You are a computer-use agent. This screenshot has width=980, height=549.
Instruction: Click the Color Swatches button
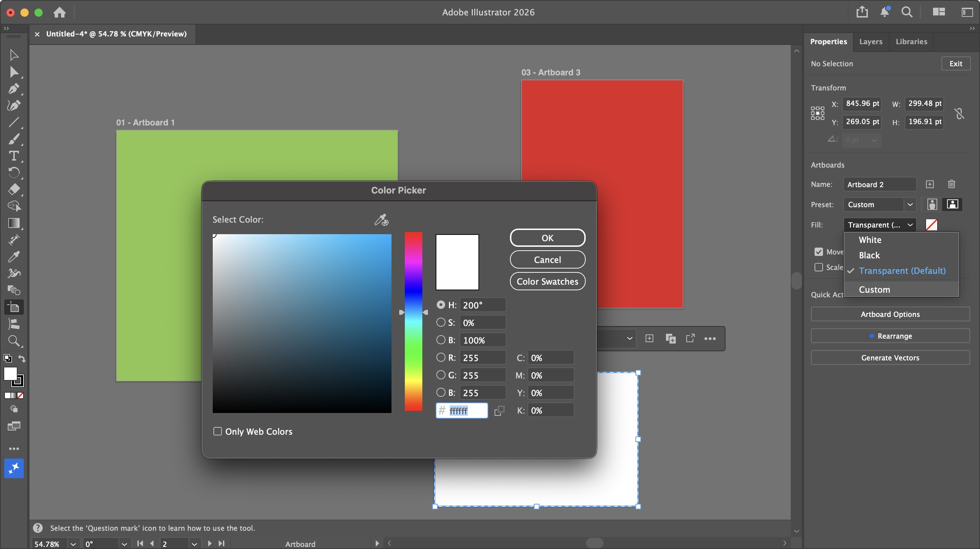coord(547,281)
